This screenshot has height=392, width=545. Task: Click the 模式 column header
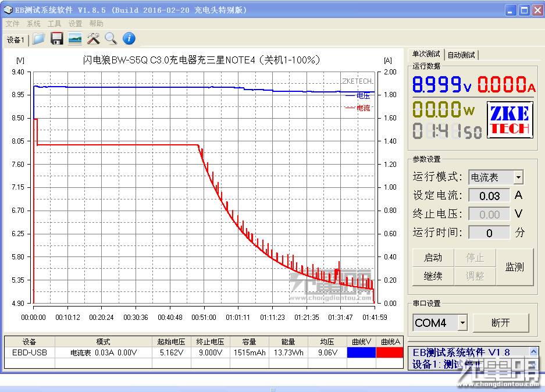click(104, 341)
